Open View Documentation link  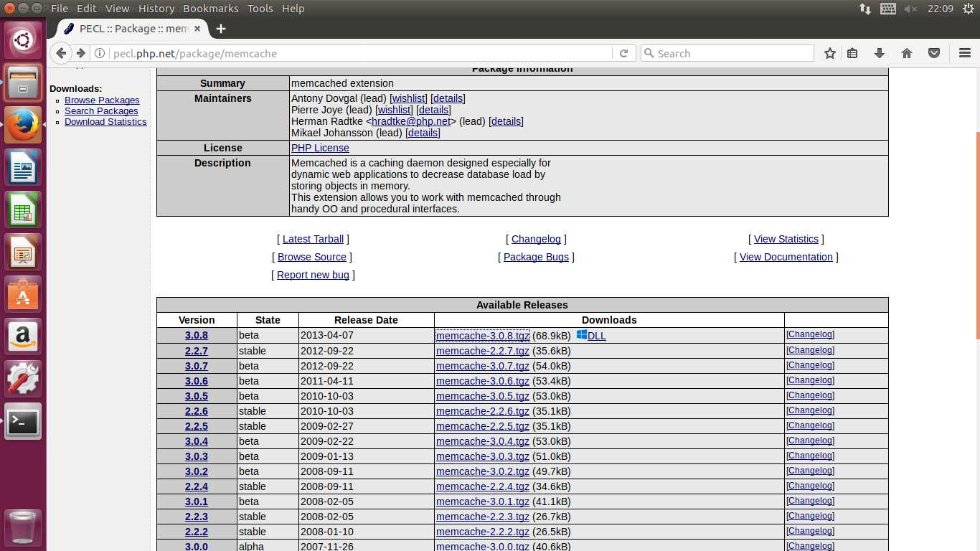click(x=786, y=257)
